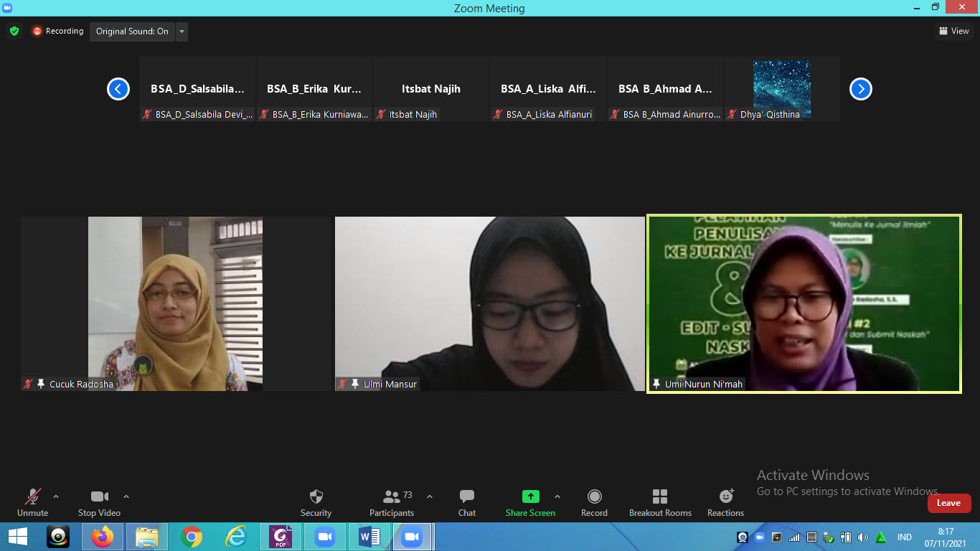Open the Participants panel
This screenshot has width=980, height=551.
392,502
